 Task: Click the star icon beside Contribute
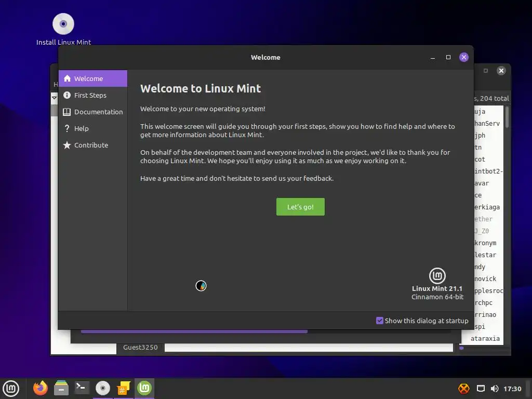(67, 145)
